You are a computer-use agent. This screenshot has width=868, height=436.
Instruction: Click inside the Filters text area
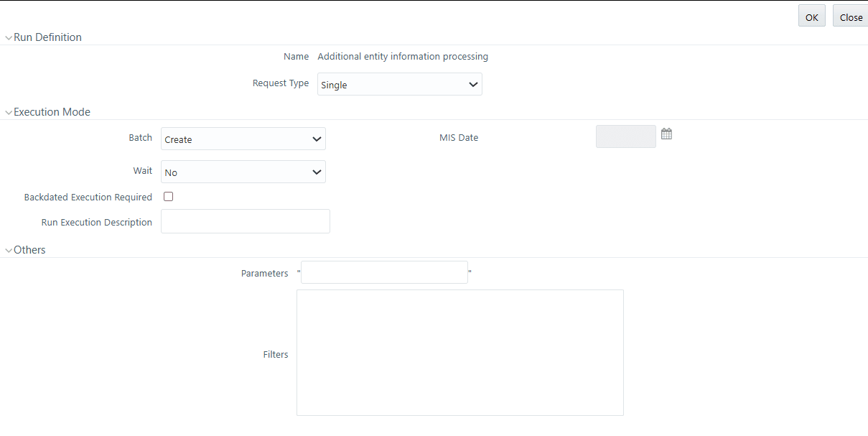tap(460, 353)
